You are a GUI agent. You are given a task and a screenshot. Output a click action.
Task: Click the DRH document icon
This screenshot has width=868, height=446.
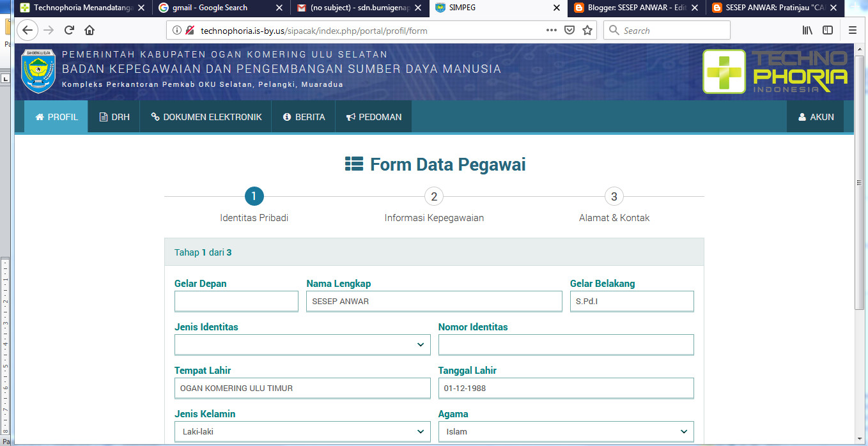(102, 116)
